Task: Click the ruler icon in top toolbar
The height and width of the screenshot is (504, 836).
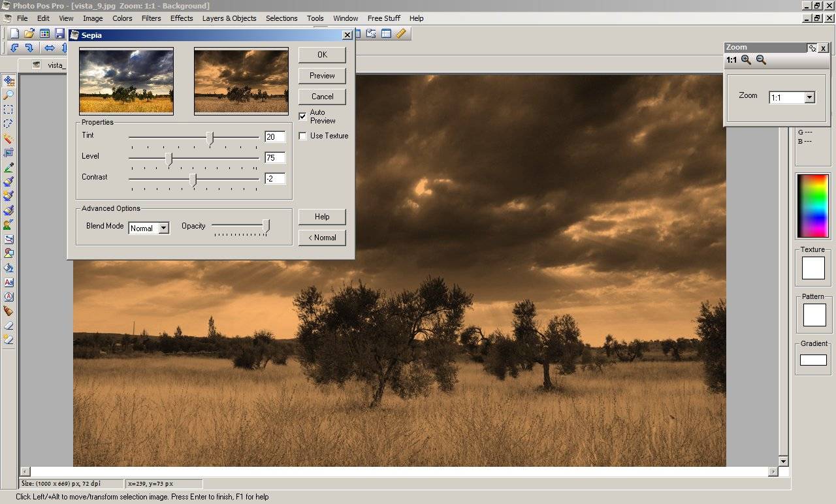Action: click(400, 33)
